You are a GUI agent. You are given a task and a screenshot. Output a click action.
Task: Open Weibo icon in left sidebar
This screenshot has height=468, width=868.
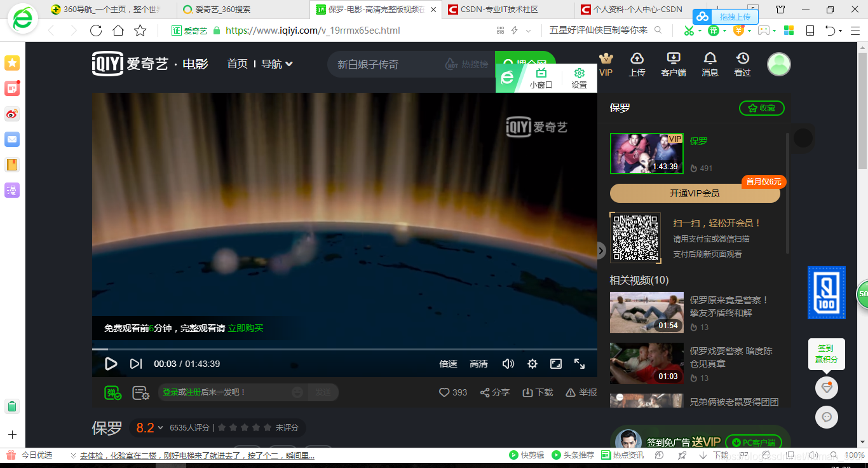(12, 114)
